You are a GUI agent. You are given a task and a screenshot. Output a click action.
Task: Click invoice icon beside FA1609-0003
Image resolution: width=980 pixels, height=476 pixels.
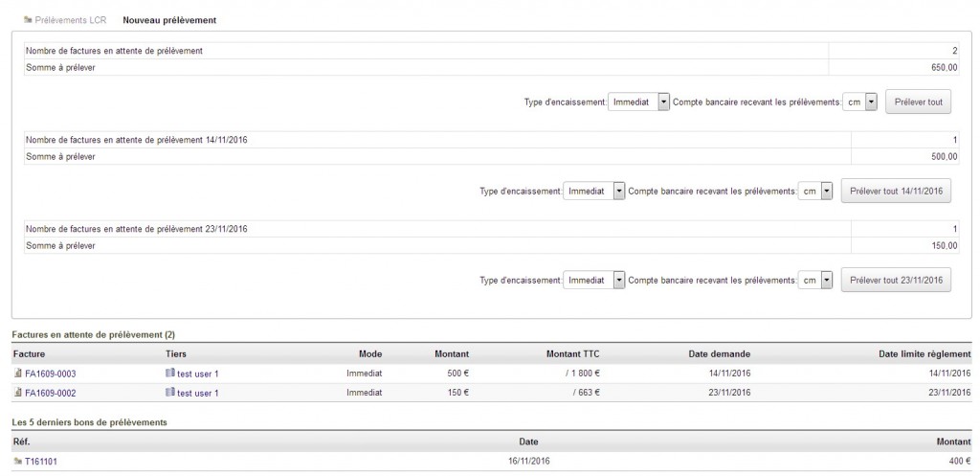tap(17, 374)
